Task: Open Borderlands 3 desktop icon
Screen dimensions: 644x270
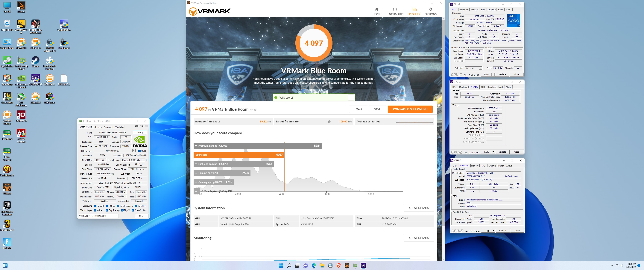Action: [7, 225]
